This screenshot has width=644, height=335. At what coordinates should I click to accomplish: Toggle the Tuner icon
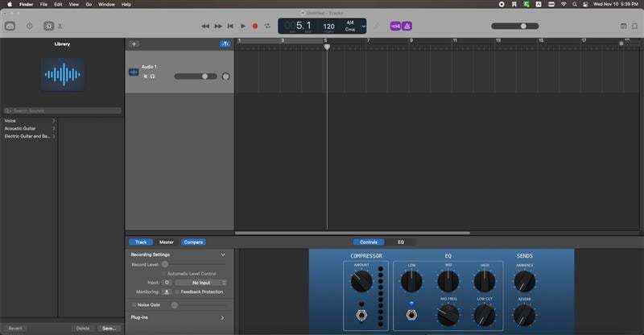pos(376,27)
